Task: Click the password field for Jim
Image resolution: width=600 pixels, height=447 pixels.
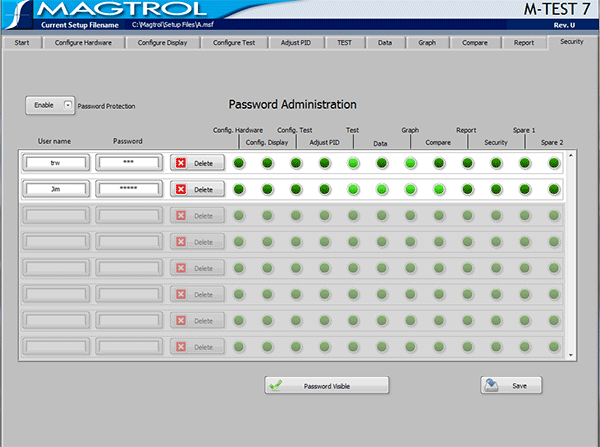Action: point(129,189)
